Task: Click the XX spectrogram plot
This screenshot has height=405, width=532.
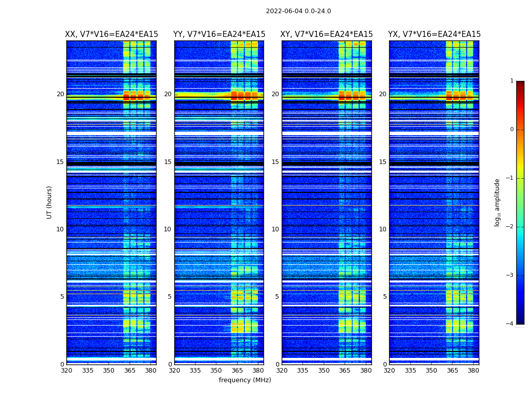Action: click(111, 202)
